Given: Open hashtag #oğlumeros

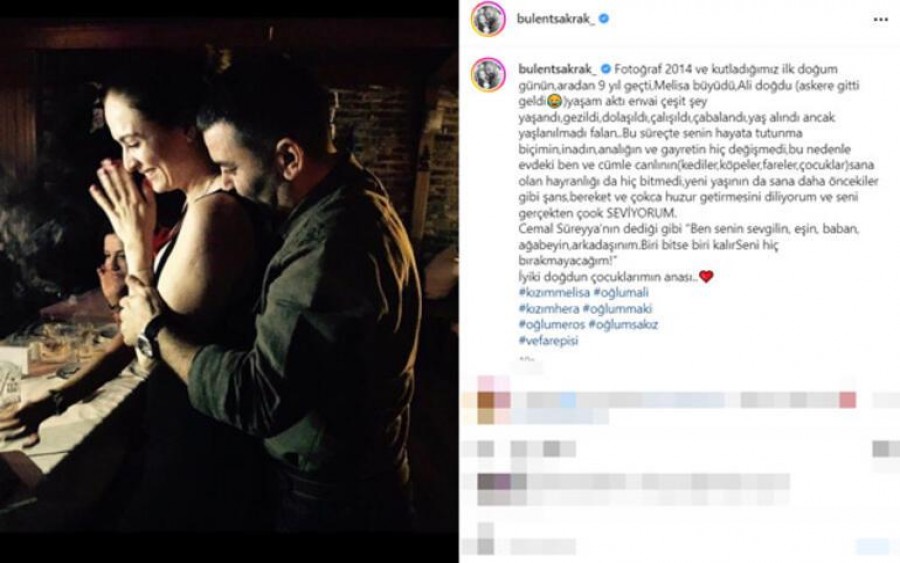Looking at the screenshot, I should 552,325.
